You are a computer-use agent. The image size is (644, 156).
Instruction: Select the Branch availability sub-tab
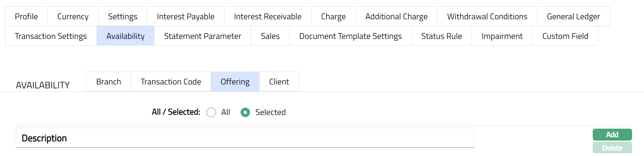pos(109,82)
